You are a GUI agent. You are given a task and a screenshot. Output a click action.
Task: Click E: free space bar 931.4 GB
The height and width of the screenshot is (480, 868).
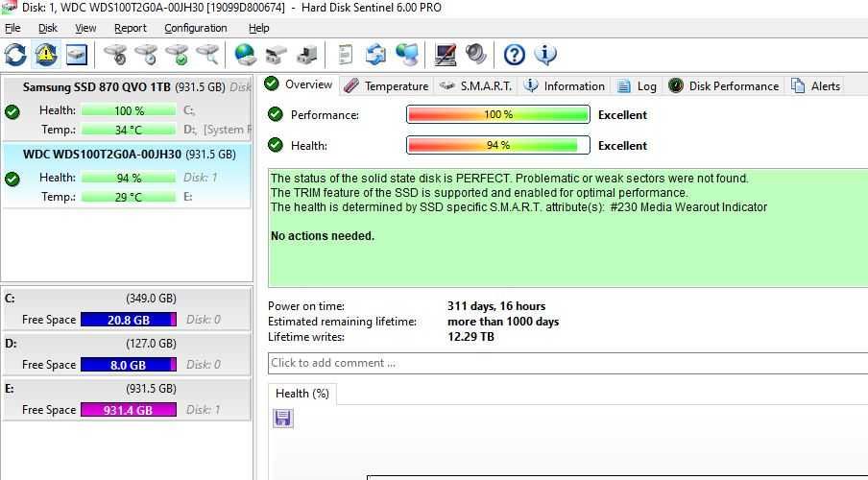tap(129, 410)
